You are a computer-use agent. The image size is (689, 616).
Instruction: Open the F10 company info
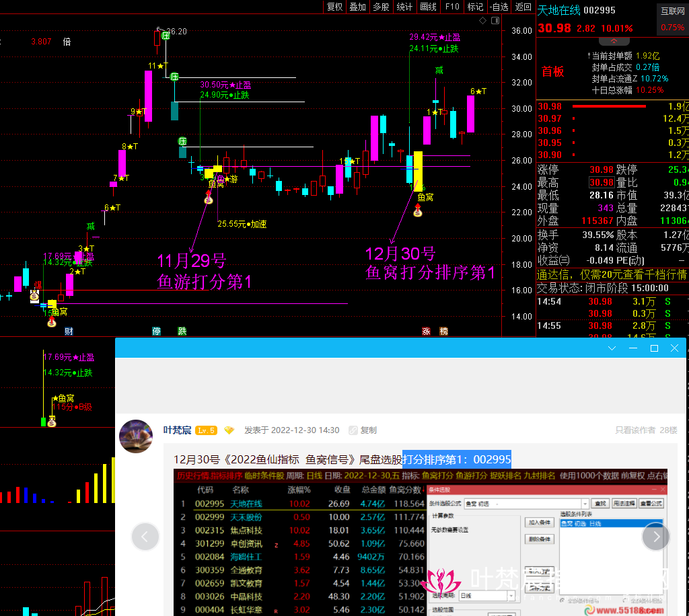[451, 7]
